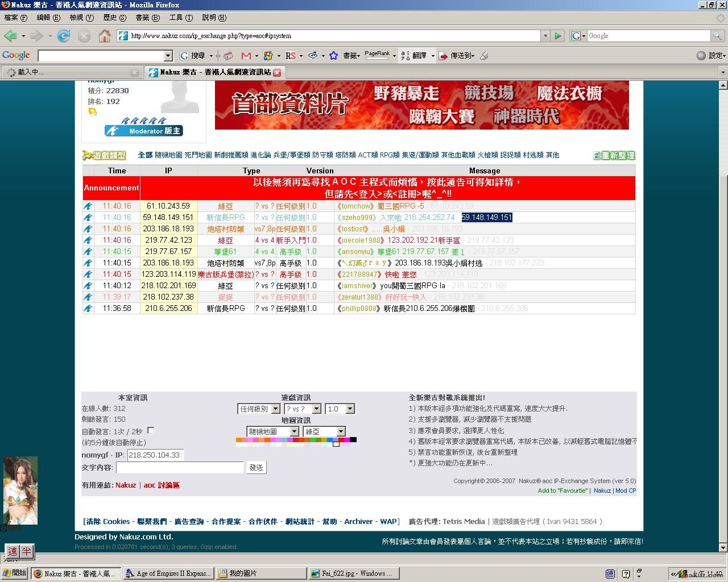Click the join icon in the iamshiver row

click(88, 286)
